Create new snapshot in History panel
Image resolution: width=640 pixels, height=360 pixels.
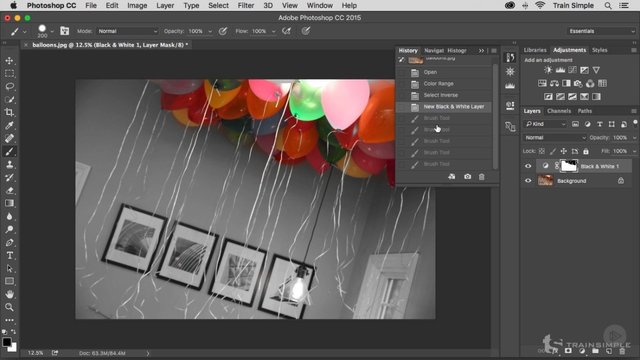pyautogui.click(x=467, y=177)
